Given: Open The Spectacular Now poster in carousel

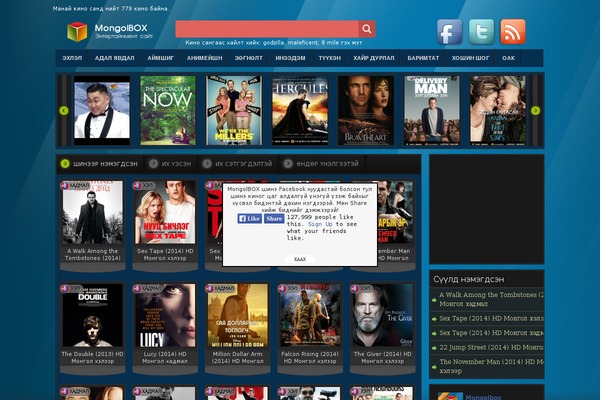Looking at the screenshot, I should [168, 110].
